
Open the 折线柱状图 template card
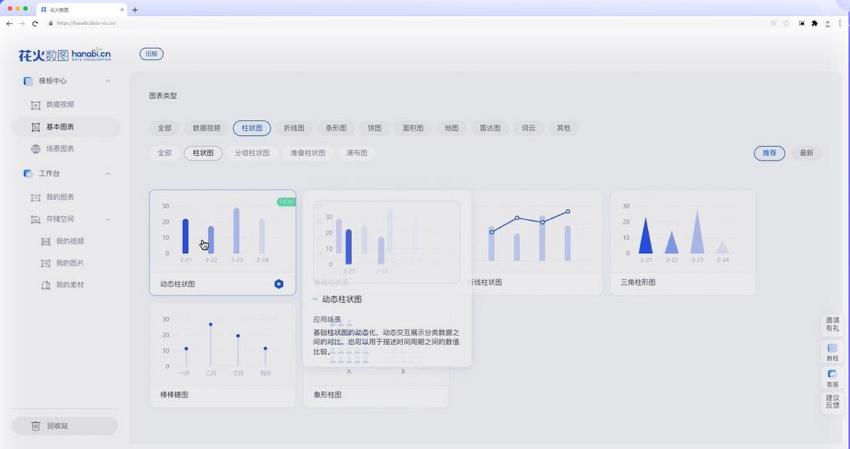(x=536, y=242)
